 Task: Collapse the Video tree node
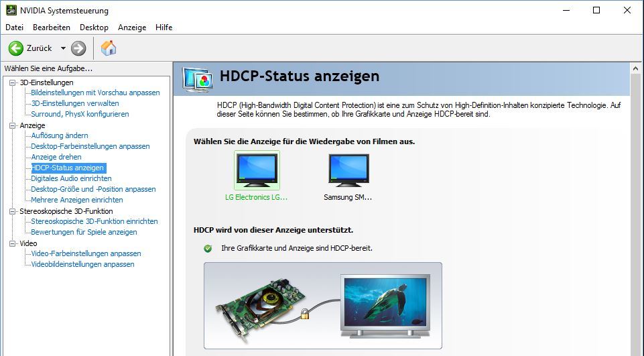12,243
